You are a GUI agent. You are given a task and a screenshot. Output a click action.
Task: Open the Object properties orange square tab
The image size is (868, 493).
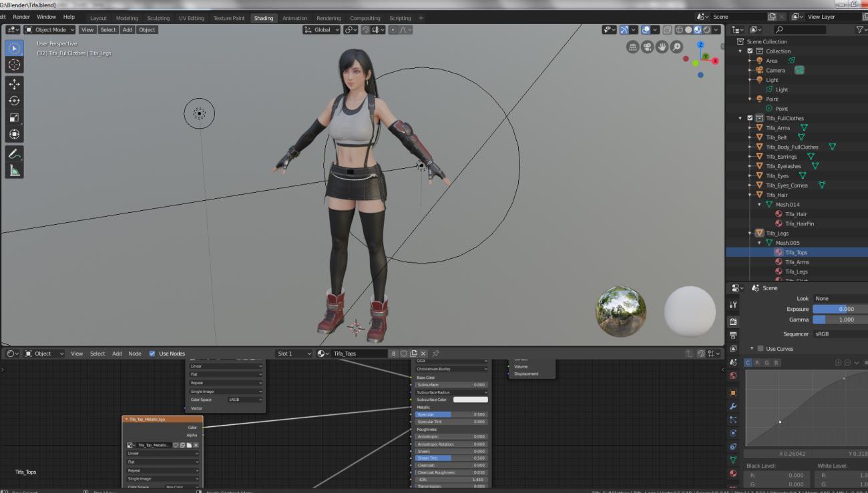tap(733, 393)
